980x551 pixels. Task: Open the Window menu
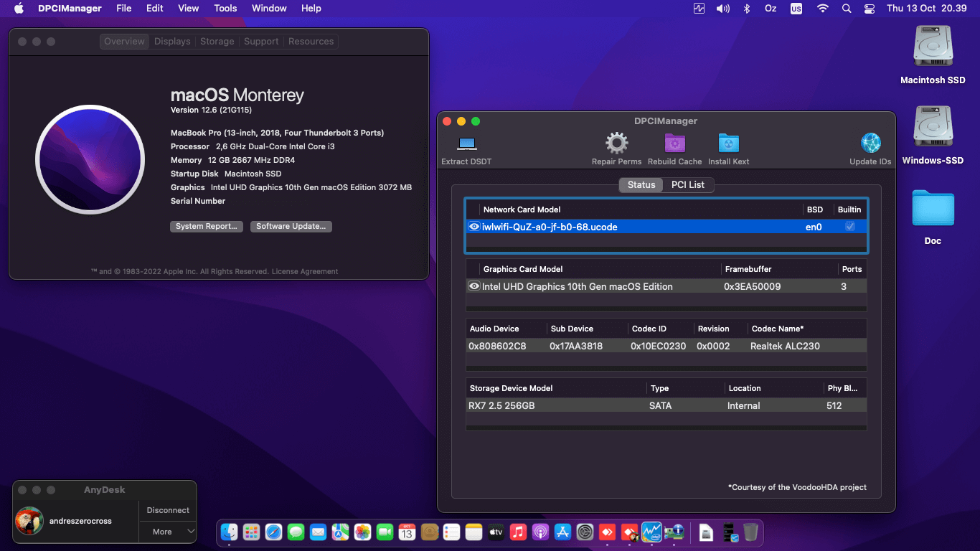269,9
